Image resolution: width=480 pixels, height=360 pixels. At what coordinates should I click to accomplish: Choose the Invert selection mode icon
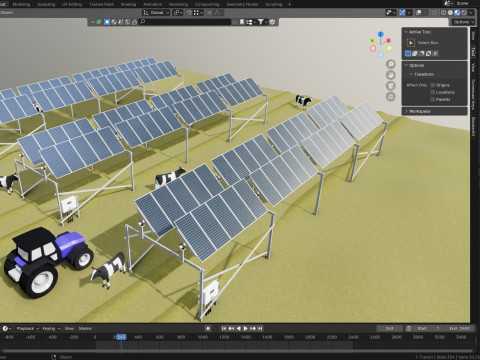click(x=428, y=53)
